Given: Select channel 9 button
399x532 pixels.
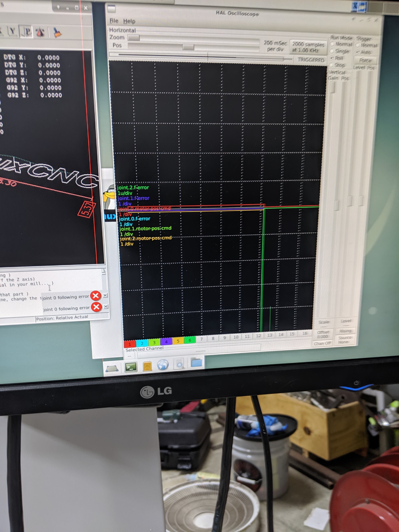Looking at the screenshot, I should (x=224, y=338).
